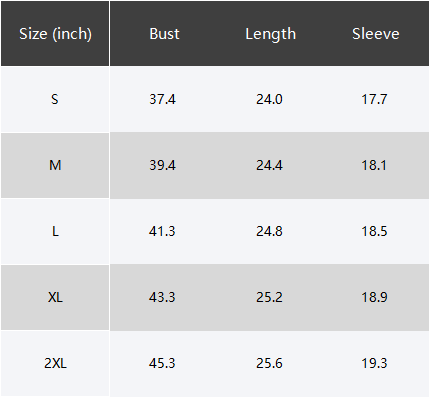Viewport: 429px width, 397px height.
Task: Click the Bust column header
Action: (x=164, y=34)
